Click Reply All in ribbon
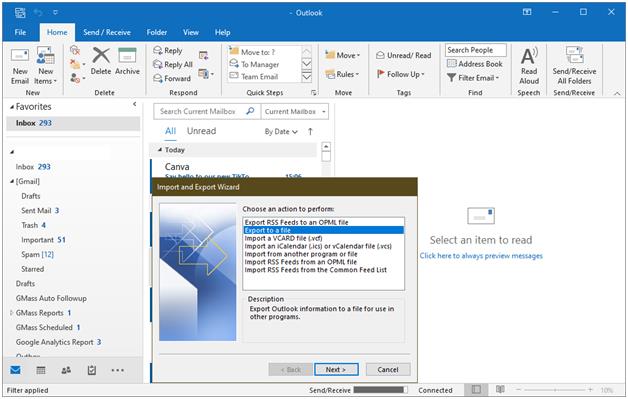The width and height of the screenshot is (628, 399). tap(173, 64)
